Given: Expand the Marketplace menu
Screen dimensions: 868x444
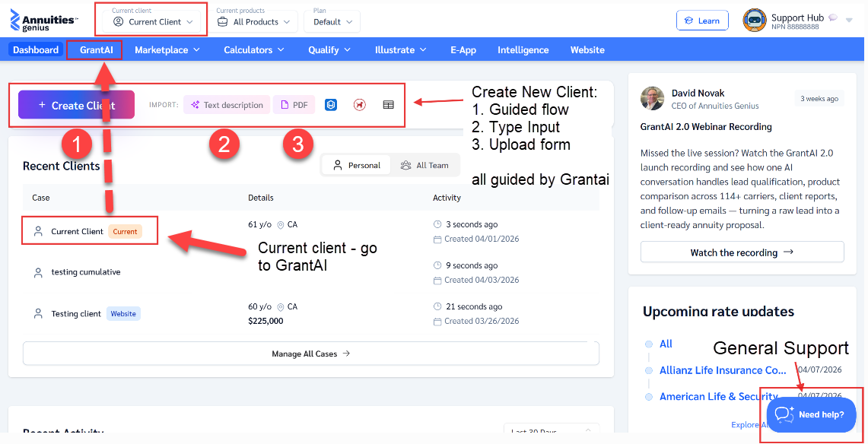Looking at the screenshot, I should point(167,49).
